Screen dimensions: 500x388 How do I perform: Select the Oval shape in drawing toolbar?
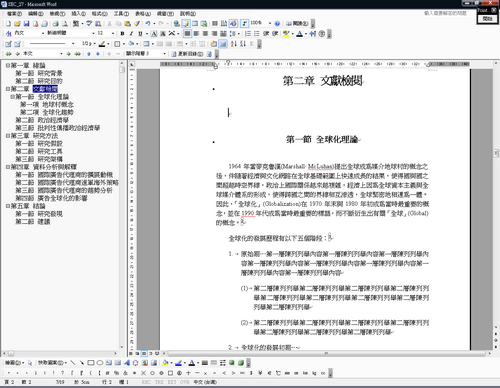tap(99, 363)
